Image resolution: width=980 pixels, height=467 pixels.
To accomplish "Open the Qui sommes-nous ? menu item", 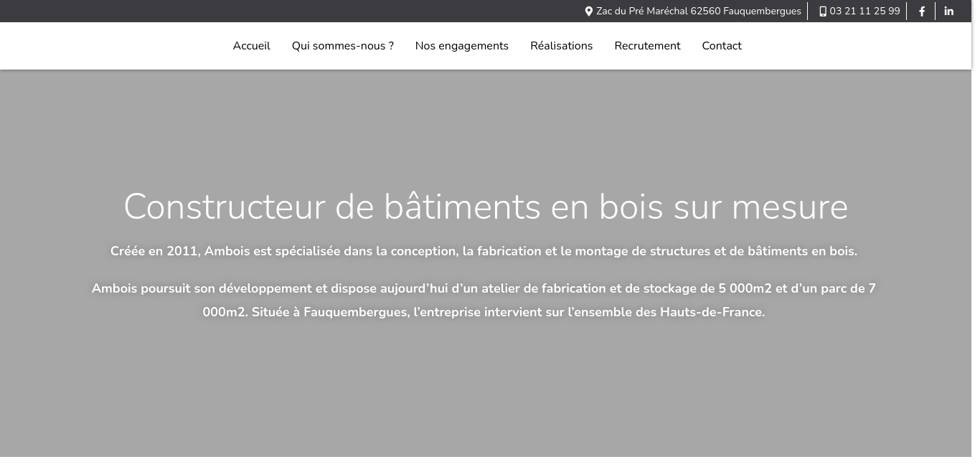I will pyautogui.click(x=342, y=46).
